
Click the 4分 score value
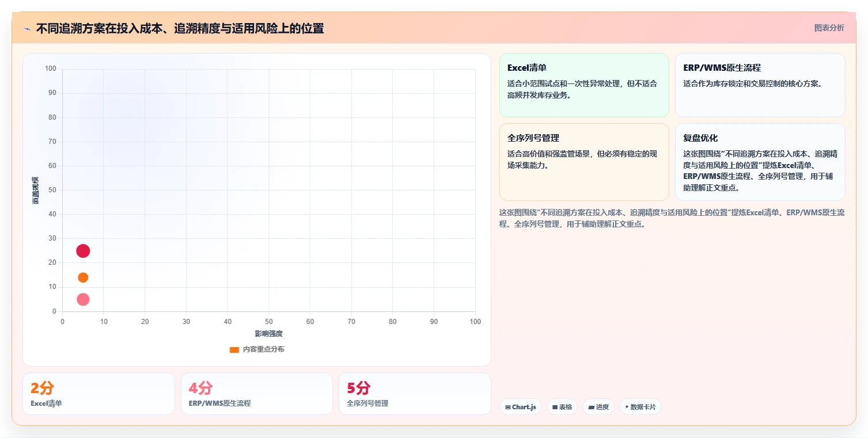tap(200, 388)
